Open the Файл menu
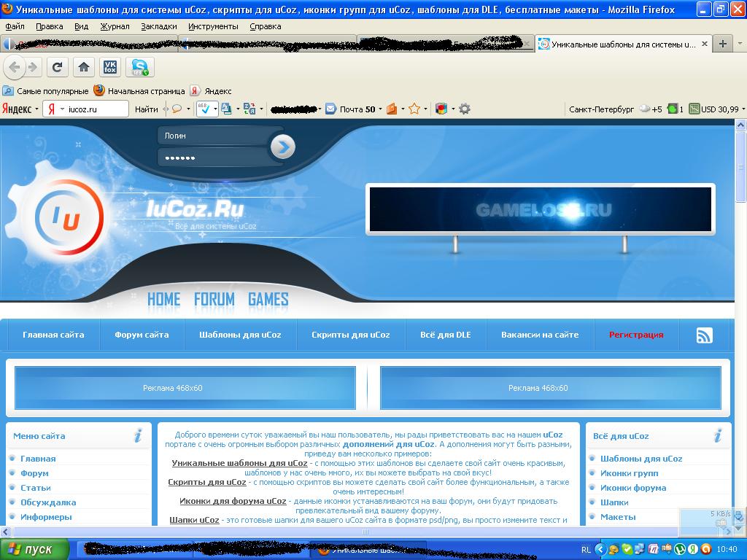This screenshot has width=747, height=560. pos(15,27)
